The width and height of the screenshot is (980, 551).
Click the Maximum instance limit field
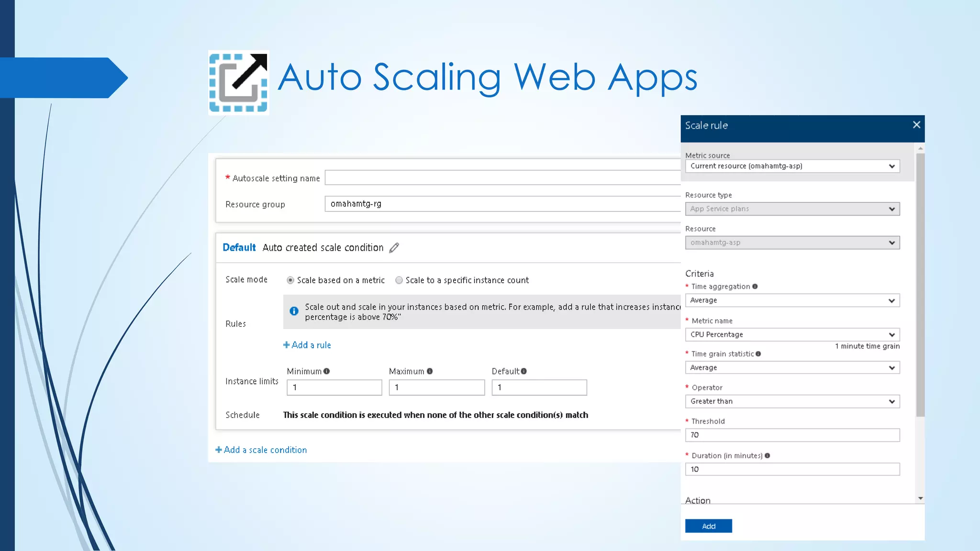[436, 387]
